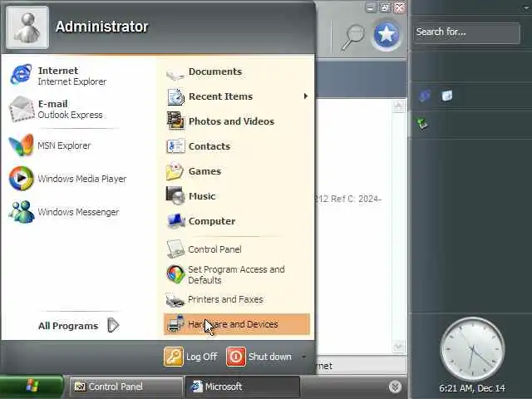
Task: Open the Music folder
Action: coord(191,196)
